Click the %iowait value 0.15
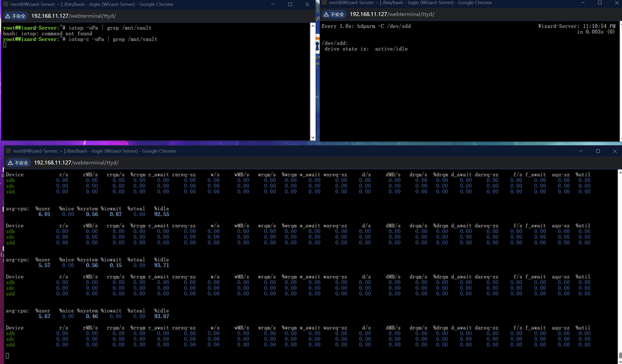This screenshot has height=364, width=622. (116, 265)
